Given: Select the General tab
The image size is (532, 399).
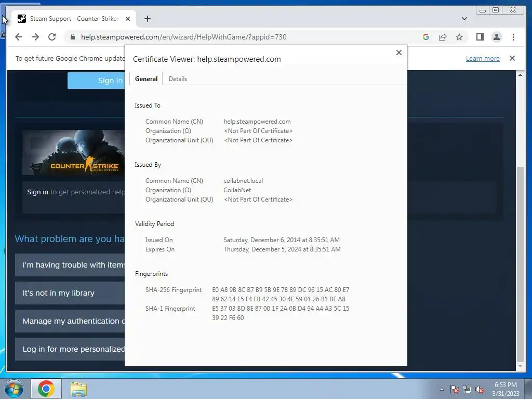Looking at the screenshot, I should coord(146,79).
